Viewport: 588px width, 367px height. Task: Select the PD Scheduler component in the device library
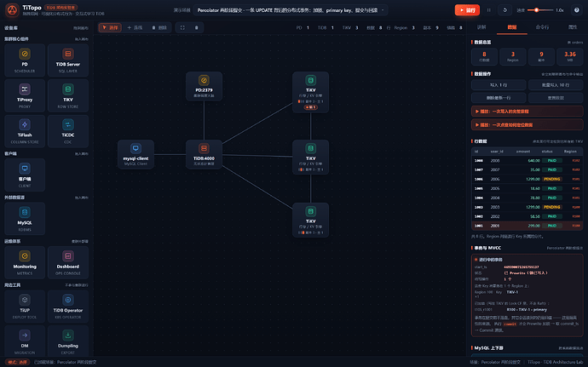pyautogui.click(x=25, y=60)
